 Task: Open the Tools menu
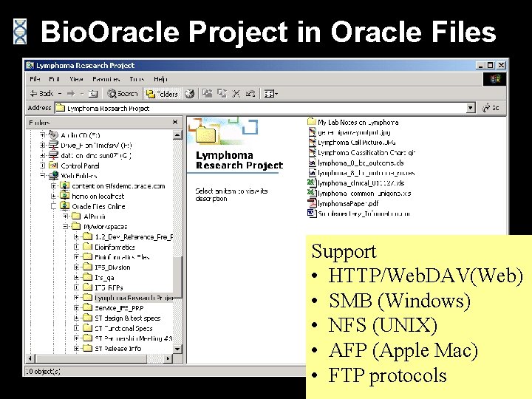click(x=137, y=79)
